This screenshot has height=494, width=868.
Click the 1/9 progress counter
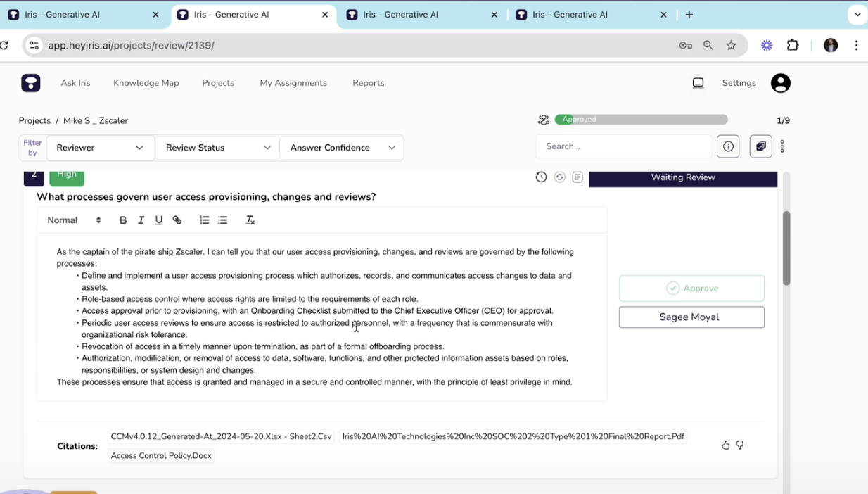pyautogui.click(x=783, y=120)
